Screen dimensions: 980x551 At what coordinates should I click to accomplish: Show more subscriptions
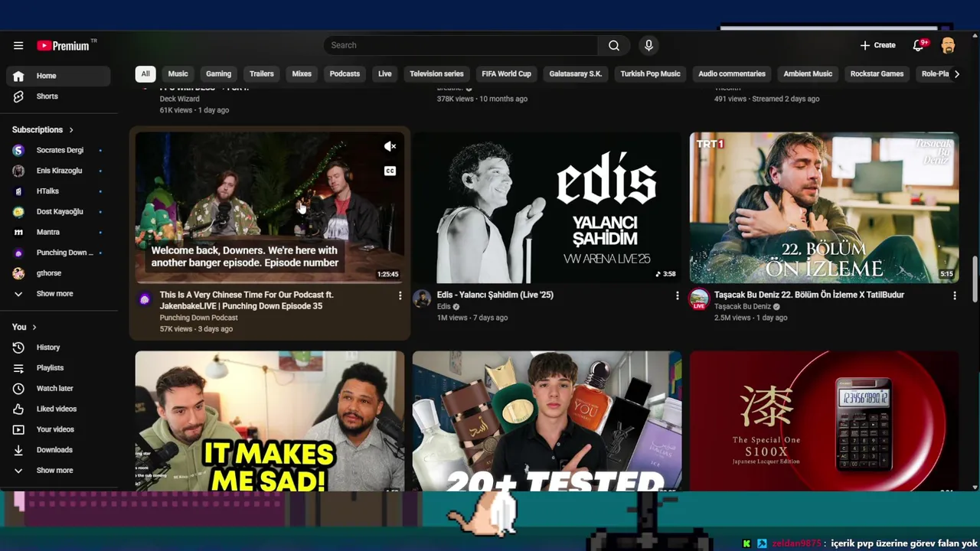click(58, 294)
